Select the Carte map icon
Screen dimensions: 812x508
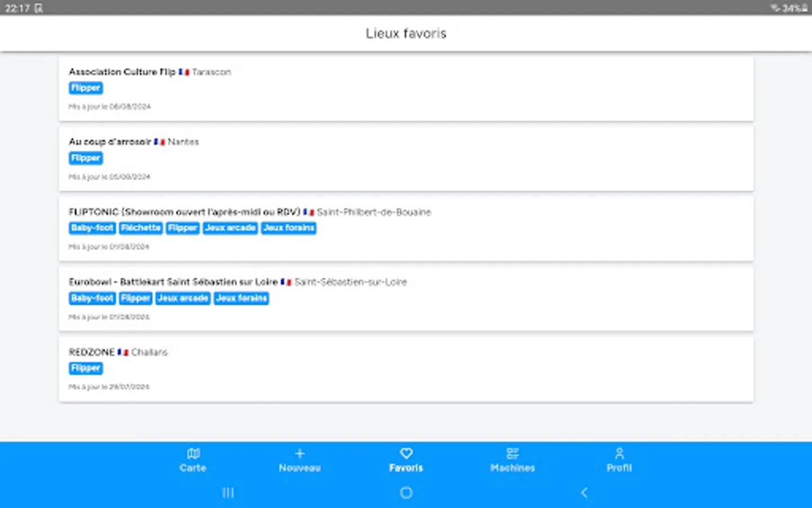tap(193, 453)
